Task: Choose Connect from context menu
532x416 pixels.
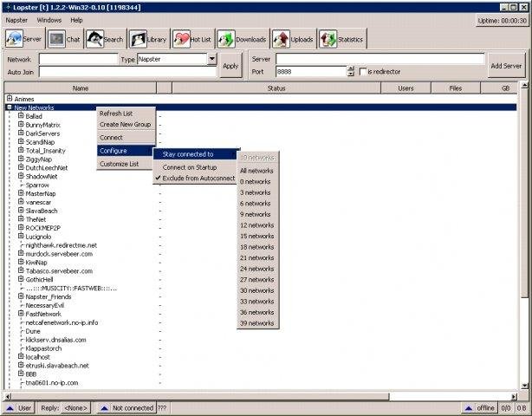Action: [126, 138]
